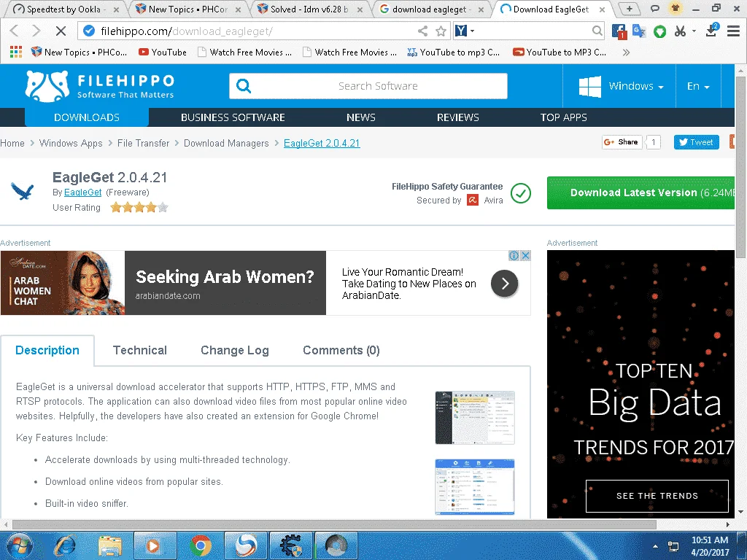Open the browser downloads icon
Image resolution: width=747 pixels, height=560 pixels.
[712, 30]
